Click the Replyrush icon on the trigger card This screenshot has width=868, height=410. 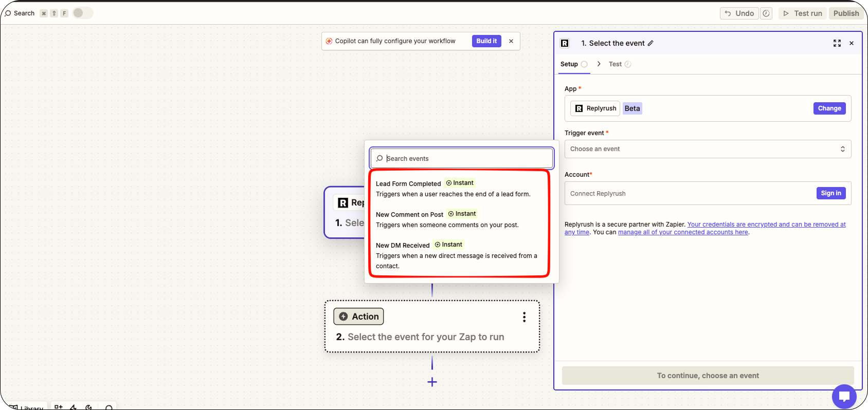point(343,203)
